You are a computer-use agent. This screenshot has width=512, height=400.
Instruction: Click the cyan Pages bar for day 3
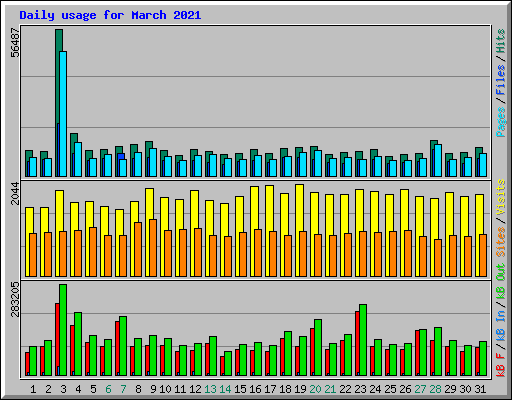(63, 114)
